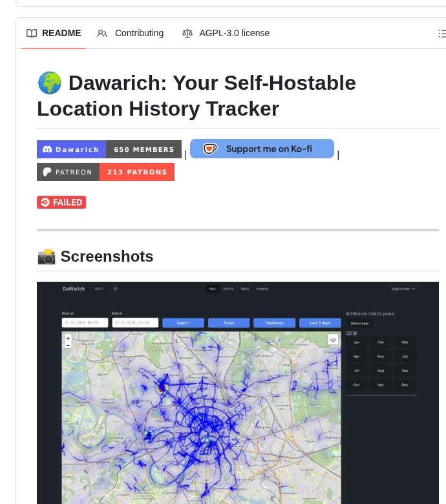Switch to the Contributing tab
This screenshot has height=504, width=446.
coord(130,34)
